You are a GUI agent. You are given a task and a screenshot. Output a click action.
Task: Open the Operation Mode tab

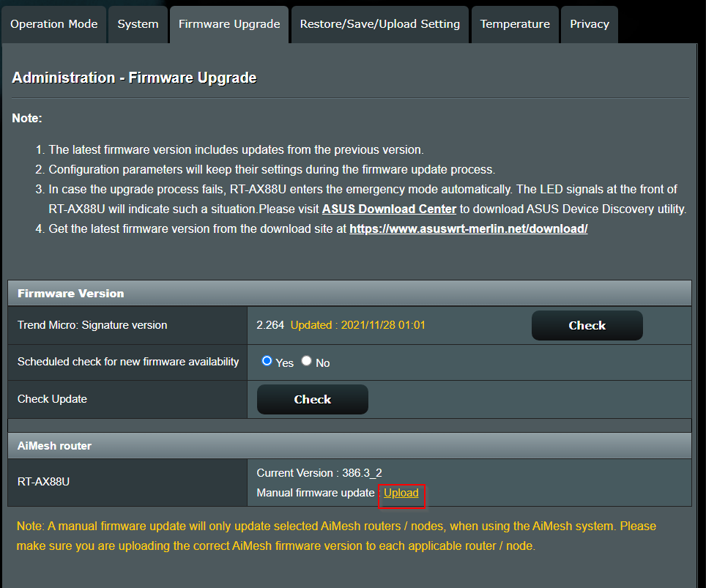53,24
